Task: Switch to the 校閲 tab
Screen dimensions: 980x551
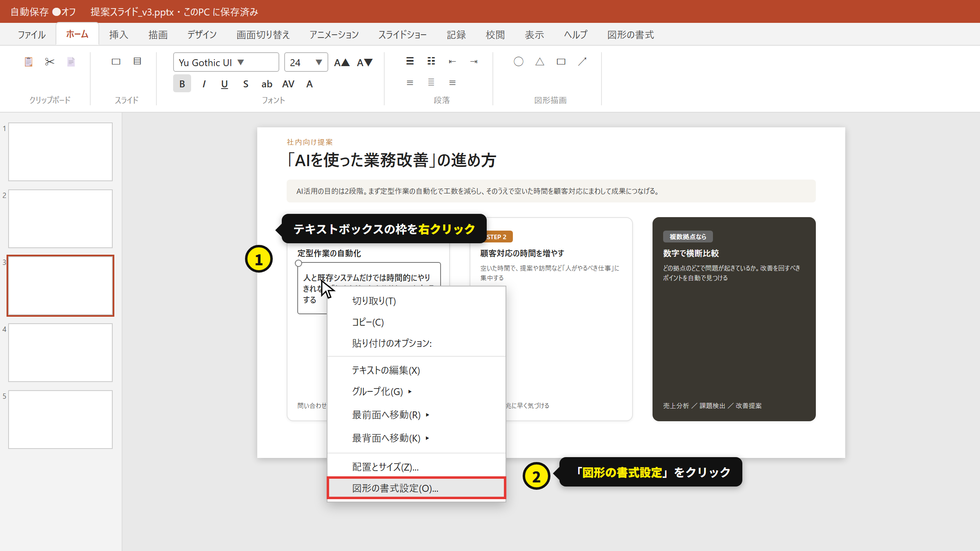Action: tap(495, 35)
